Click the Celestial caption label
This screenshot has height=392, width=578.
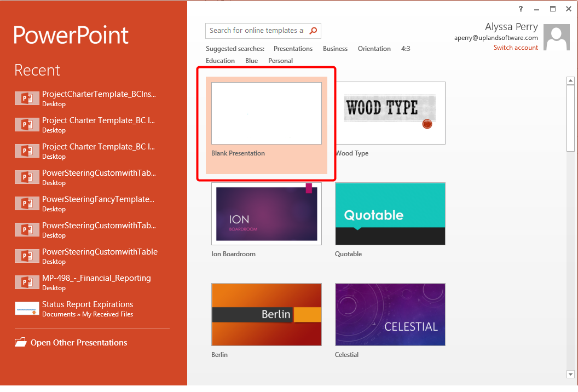coord(346,355)
